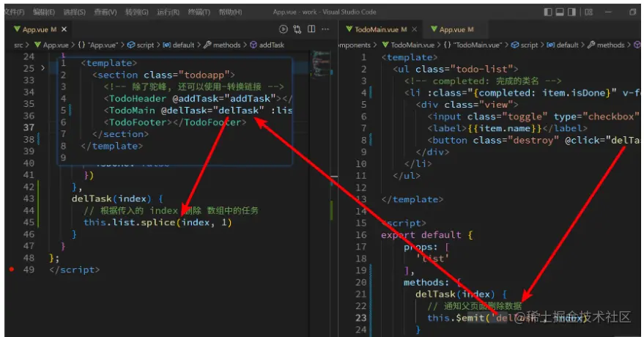Split the editor with the split icon
644x337 pixels.
(x=311, y=29)
